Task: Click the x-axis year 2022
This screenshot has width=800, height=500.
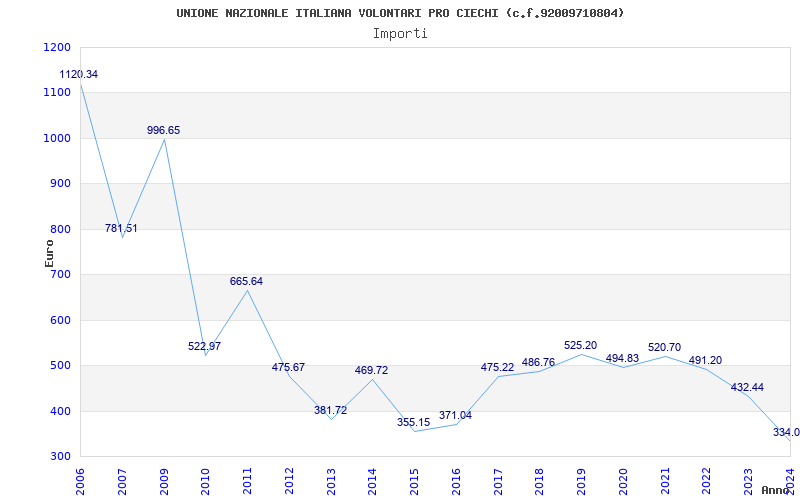Action: click(707, 482)
